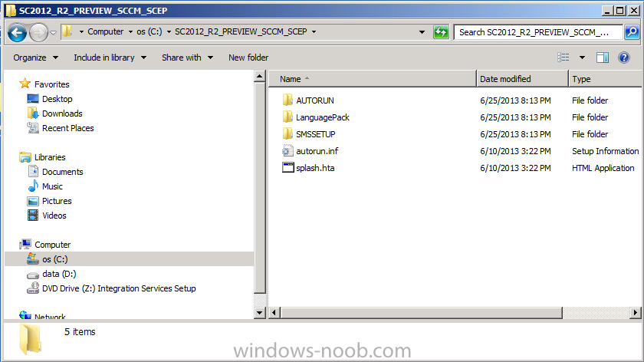Sort by the Name column header

[x=373, y=79]
